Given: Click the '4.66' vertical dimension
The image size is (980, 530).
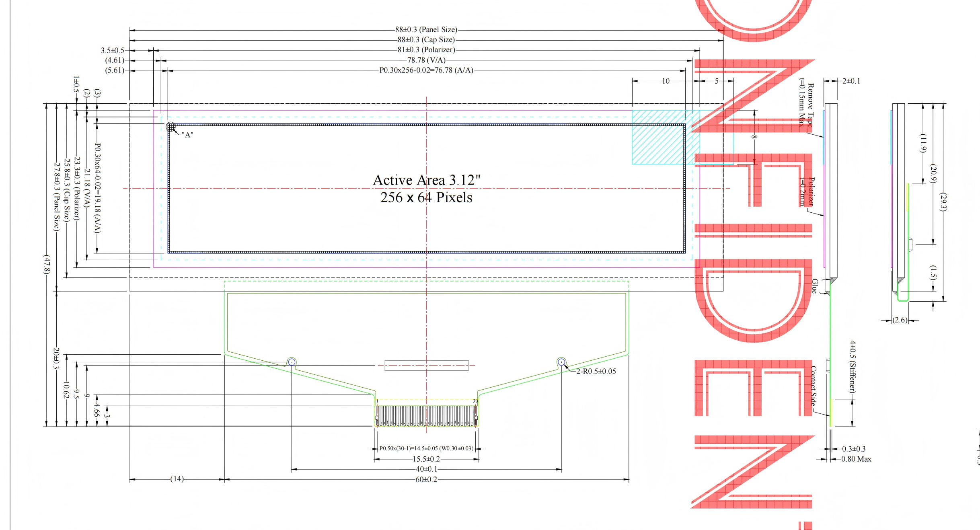Looking at the screenshot, I should coord(97,410).
